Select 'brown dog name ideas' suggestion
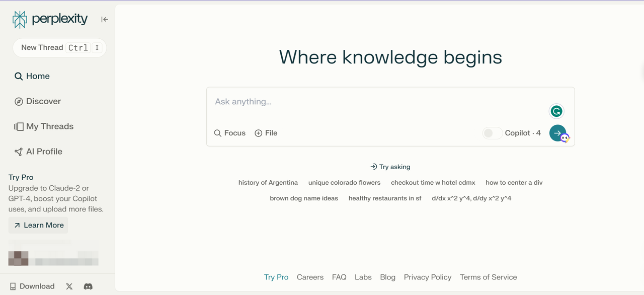Screen dimensions: 644x295 click(x=304, y=198)
